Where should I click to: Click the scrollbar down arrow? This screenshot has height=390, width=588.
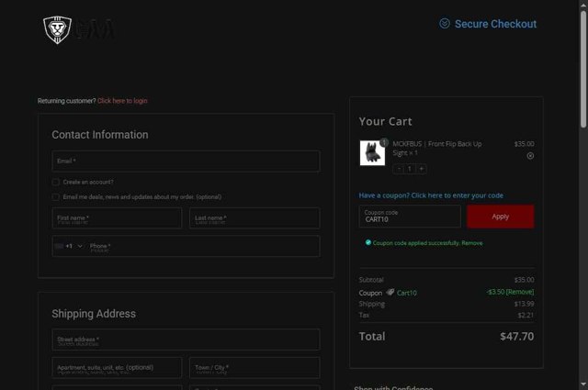pyautogui.click(x=583, y=384)
